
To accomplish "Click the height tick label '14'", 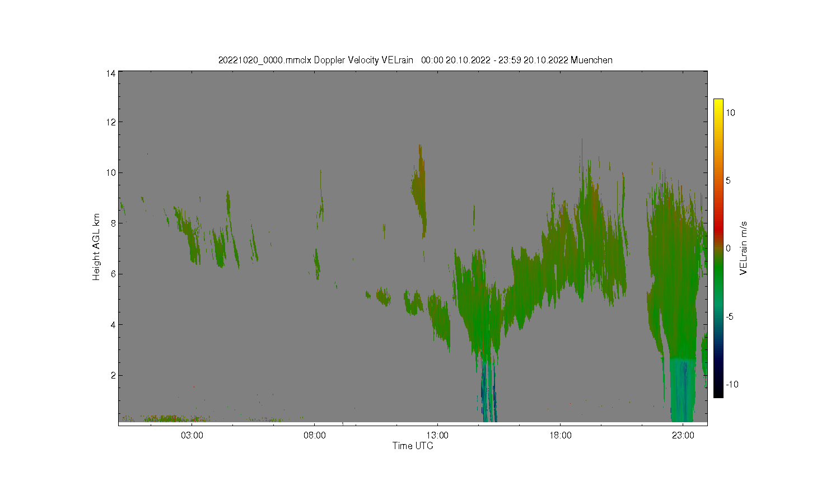I will click(111, 73).
